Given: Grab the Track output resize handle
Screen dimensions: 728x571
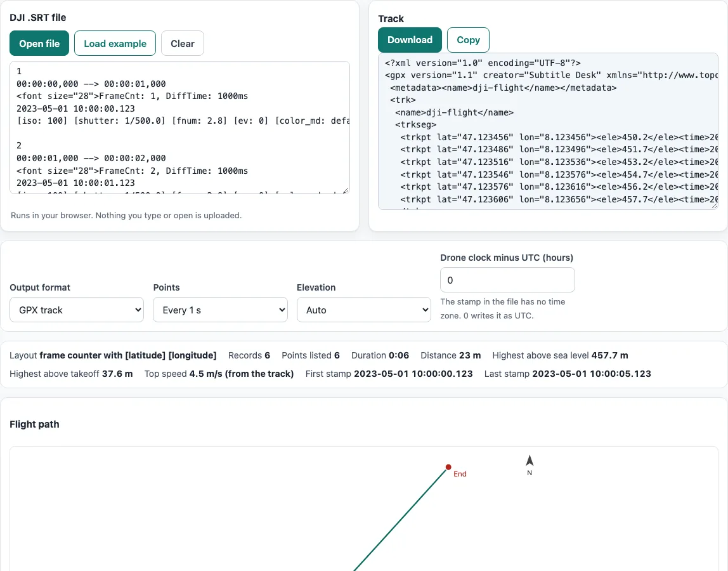Looking at the screenshot, I should click(x=714, y=206).
